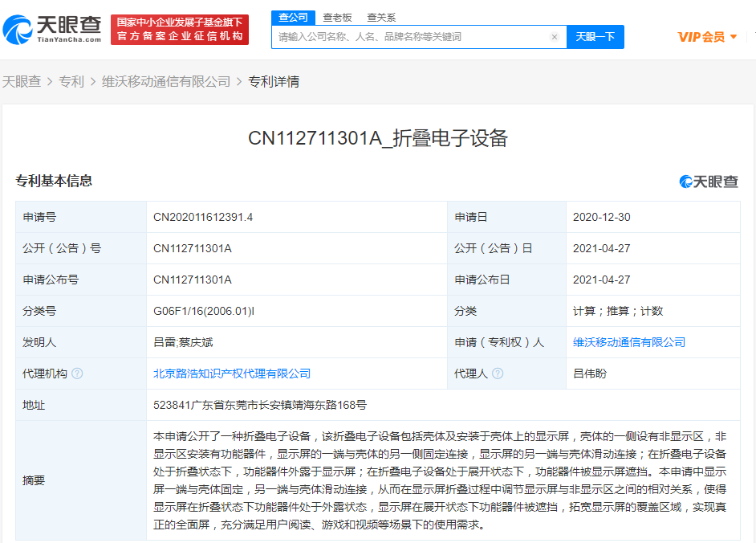Switch to the 查公司 search tab
This screenshot has height=543, width=756.
pos(293,18)
